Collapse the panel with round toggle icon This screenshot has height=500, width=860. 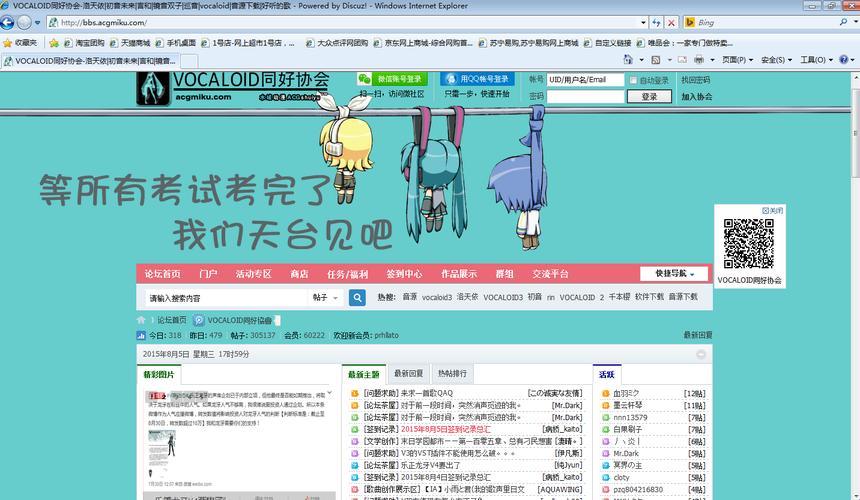701,355
